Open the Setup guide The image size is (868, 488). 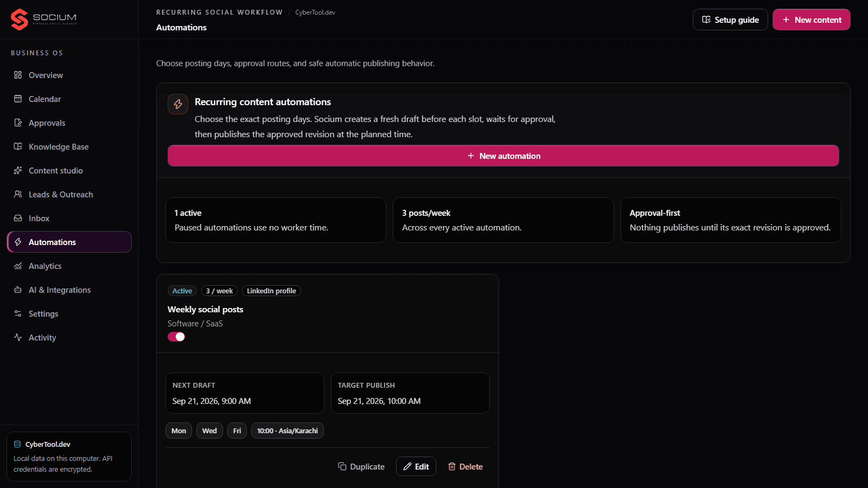coord(730,20)
